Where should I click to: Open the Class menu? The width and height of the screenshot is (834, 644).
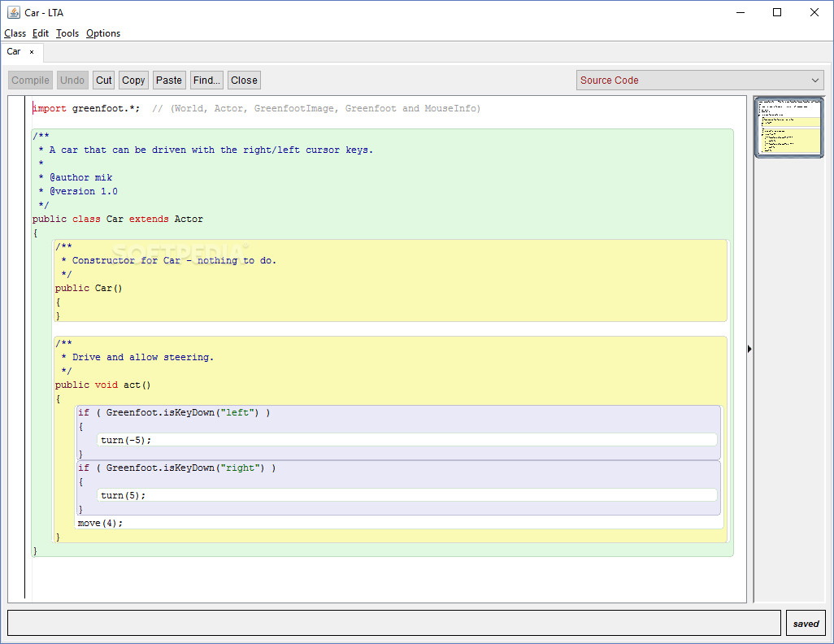click(x=15, y=33)
